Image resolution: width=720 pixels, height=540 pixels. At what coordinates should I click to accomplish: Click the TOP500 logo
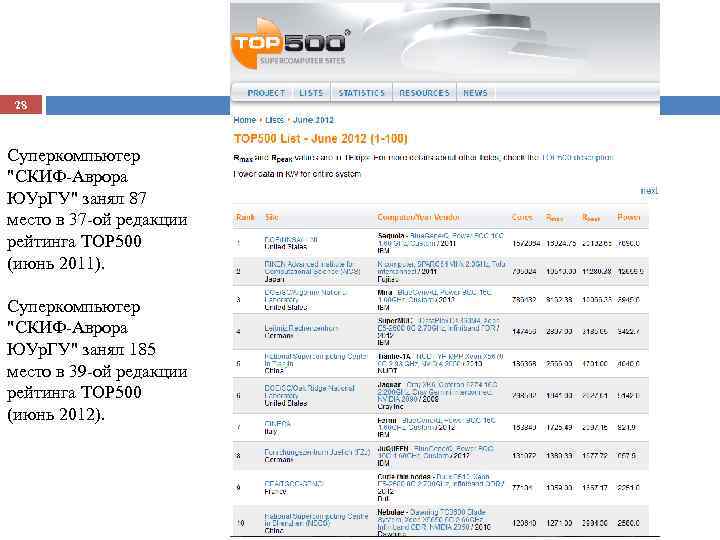point(290,45)
